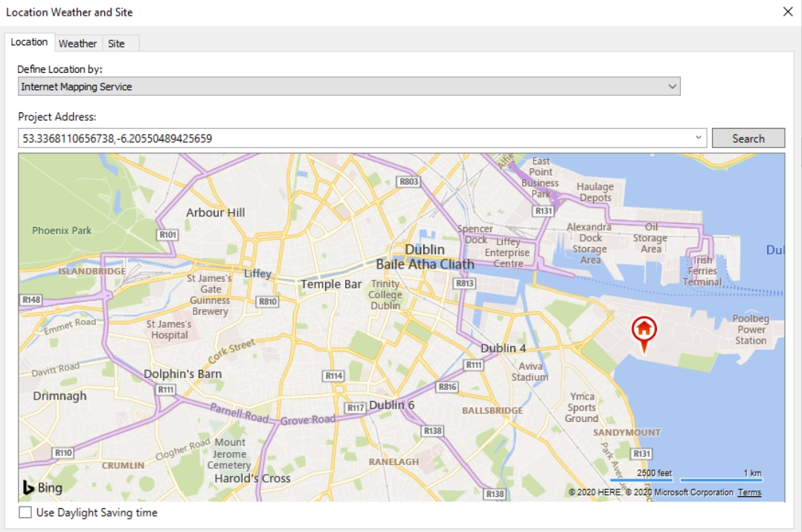Click the Mount Jerome Cemetery label
The width and height of the screenshot is (802, 532).
[x=229, y=454]
